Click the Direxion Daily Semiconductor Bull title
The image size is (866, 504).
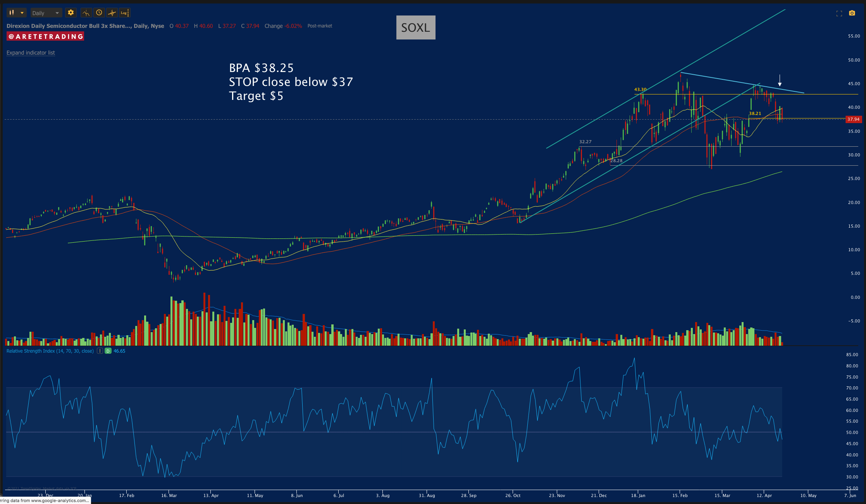tap(85, 26)
